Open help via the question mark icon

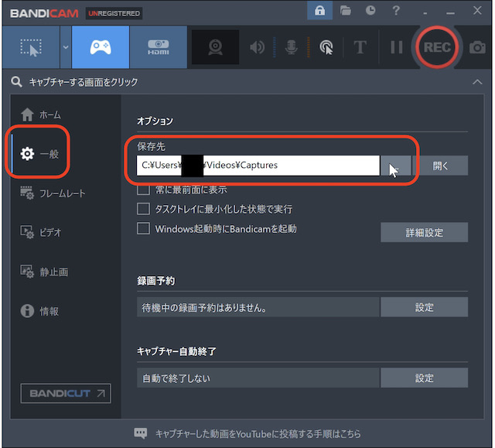(x=395, y=11)
